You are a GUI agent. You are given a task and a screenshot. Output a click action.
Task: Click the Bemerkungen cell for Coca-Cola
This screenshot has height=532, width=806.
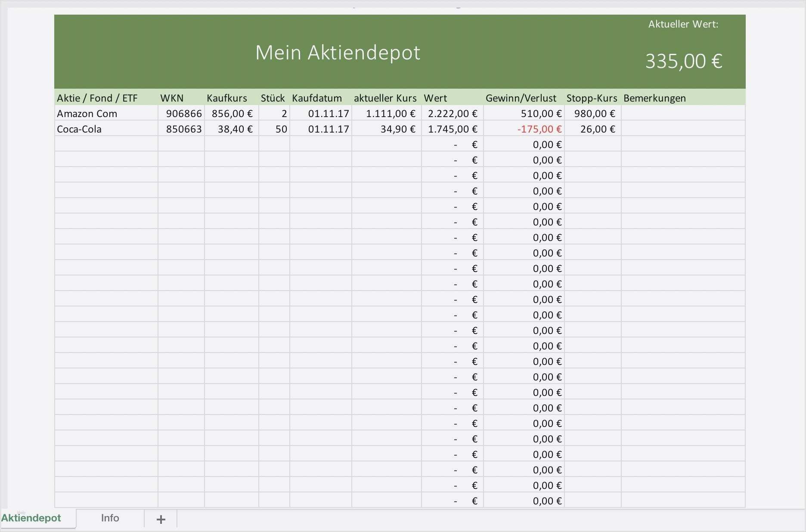683,129
